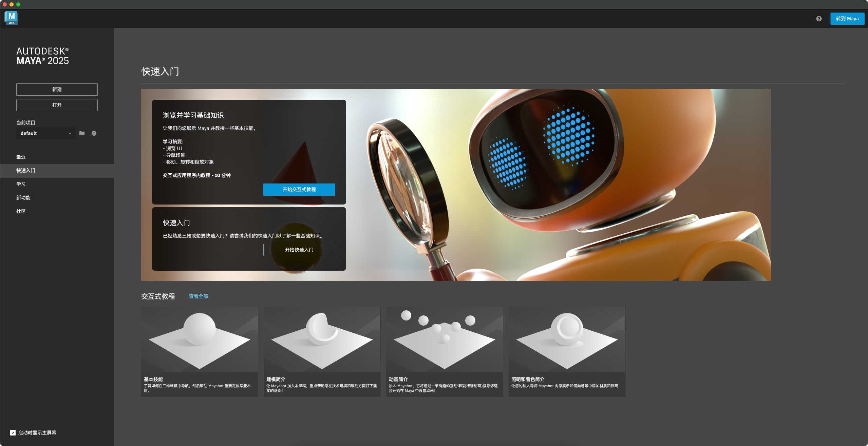
Task: Open the 查看全部 link
Action: pos(198,296)
